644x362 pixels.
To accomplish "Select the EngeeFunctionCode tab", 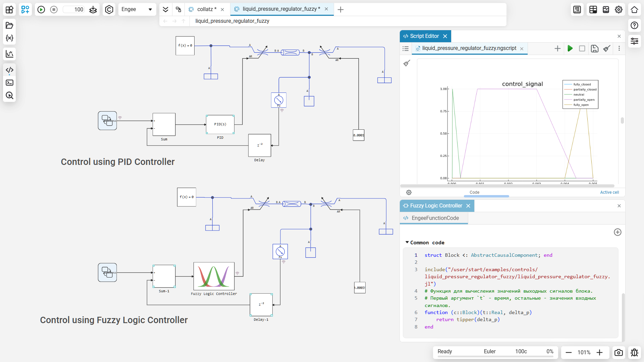I will 435,218.
